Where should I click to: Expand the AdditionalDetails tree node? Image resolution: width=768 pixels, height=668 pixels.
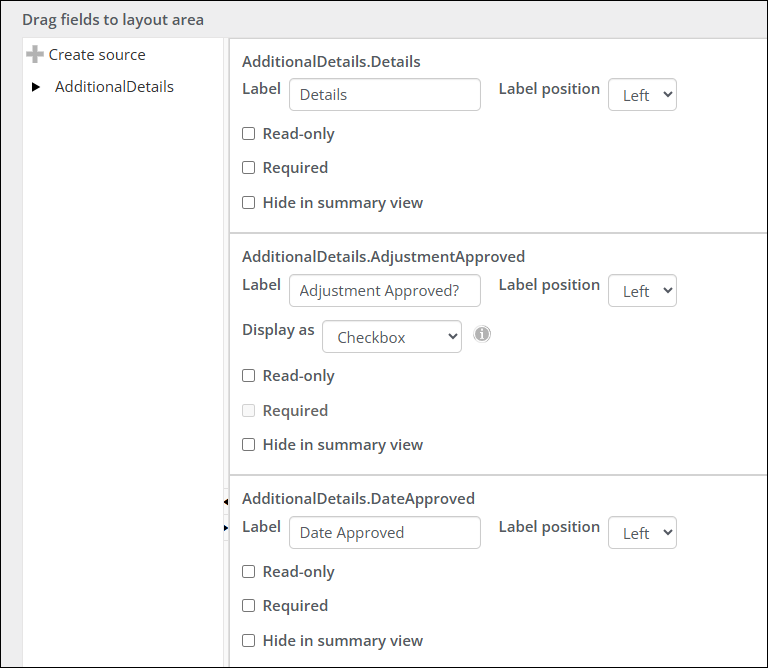click(x=36, y=87)
